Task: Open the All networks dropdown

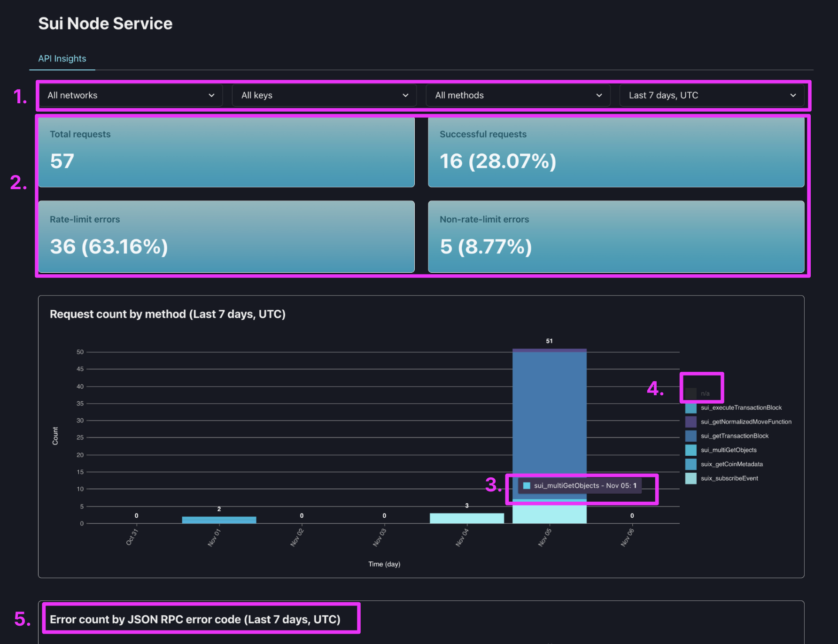Action: pyautogui.click(x=131, y=95)
